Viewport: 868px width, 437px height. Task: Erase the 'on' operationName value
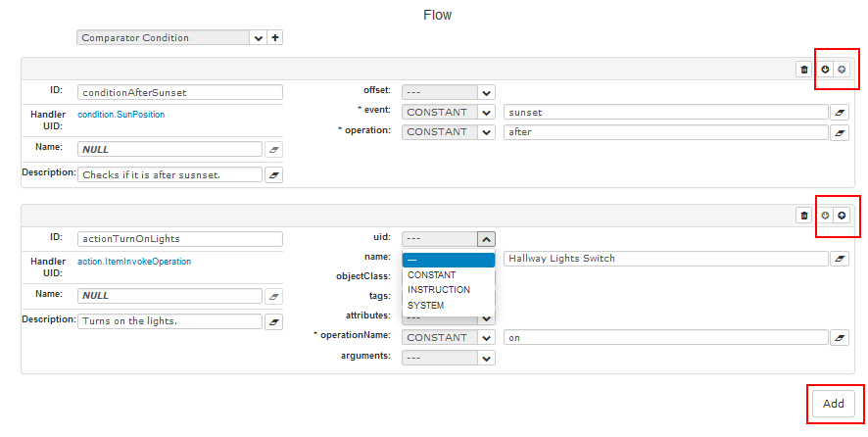click(x=840, y=338)
